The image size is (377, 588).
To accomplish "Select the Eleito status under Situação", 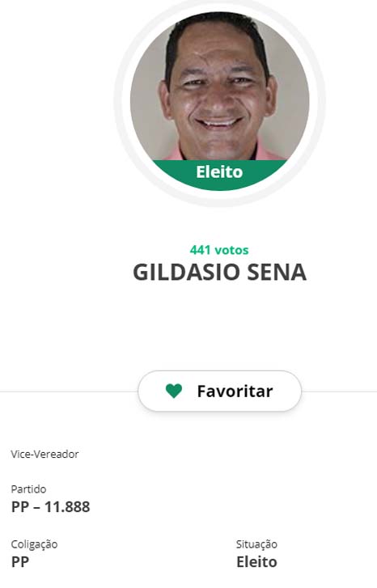I will point(256,562).
